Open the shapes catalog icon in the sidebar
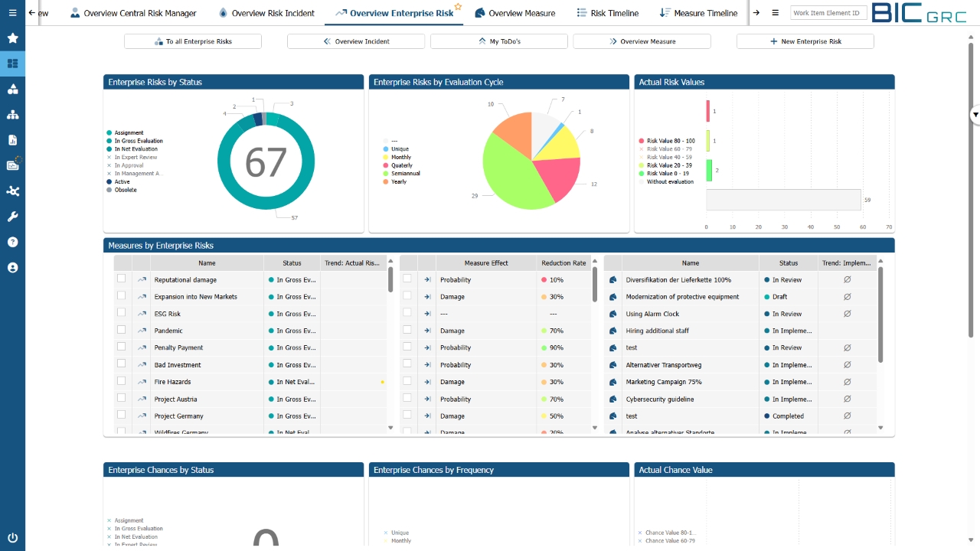The width and height of the screenshot is (980, 551). tap(12, 90)
